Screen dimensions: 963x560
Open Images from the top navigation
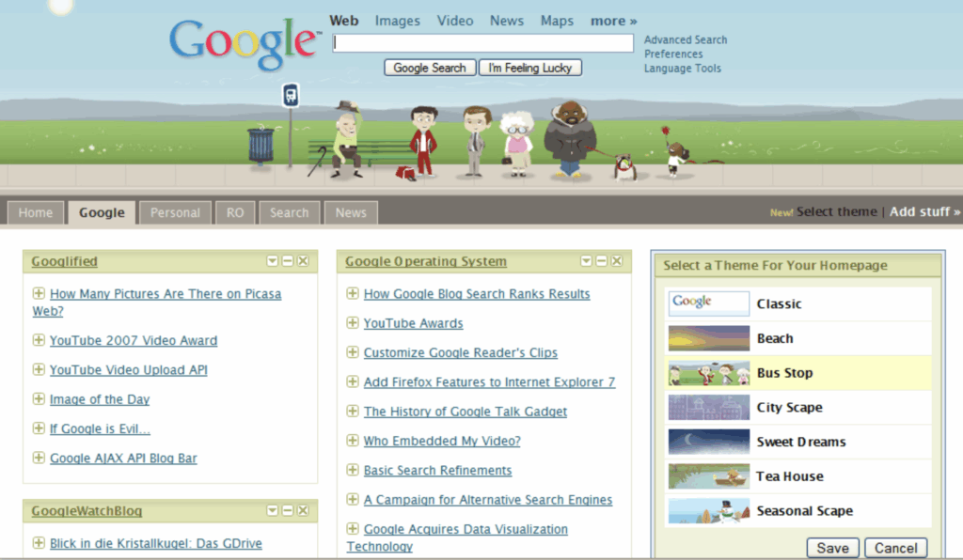(x=397, y=20)
